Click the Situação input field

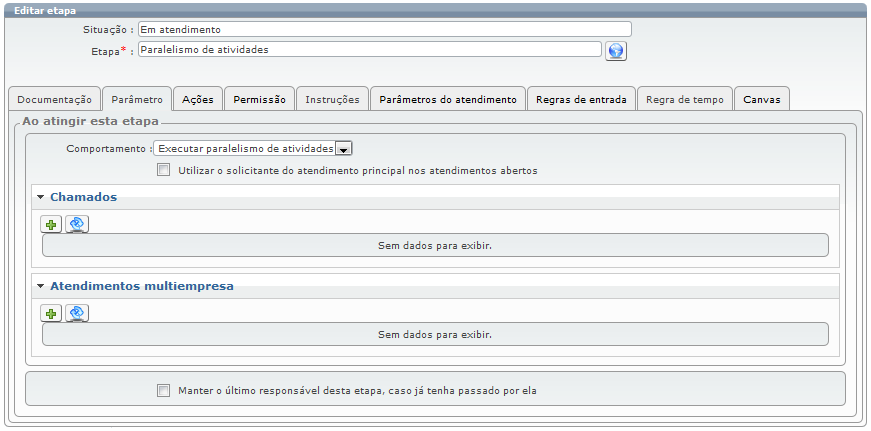point(384,30)
